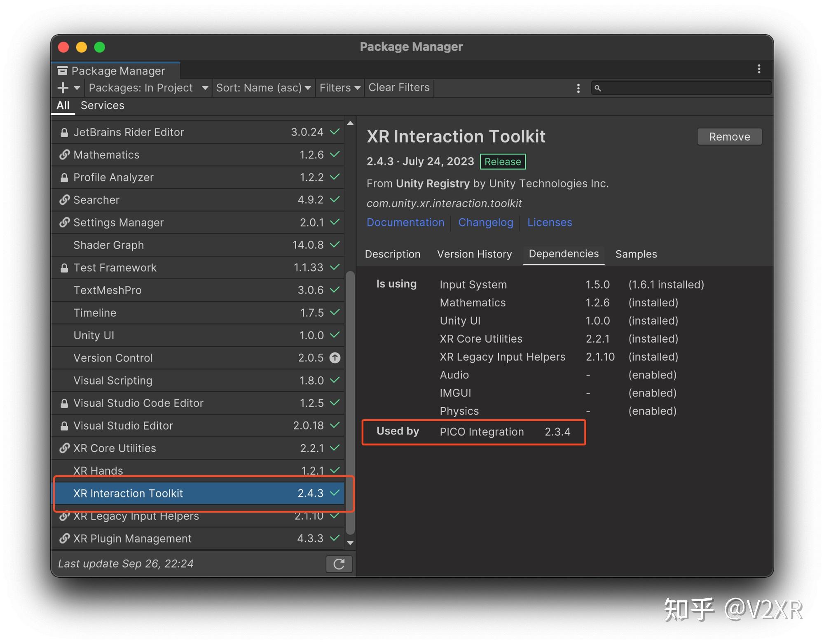Click the refresh package list icon
Viewport: 824px width, 644px height.
(x=339, y=564)
